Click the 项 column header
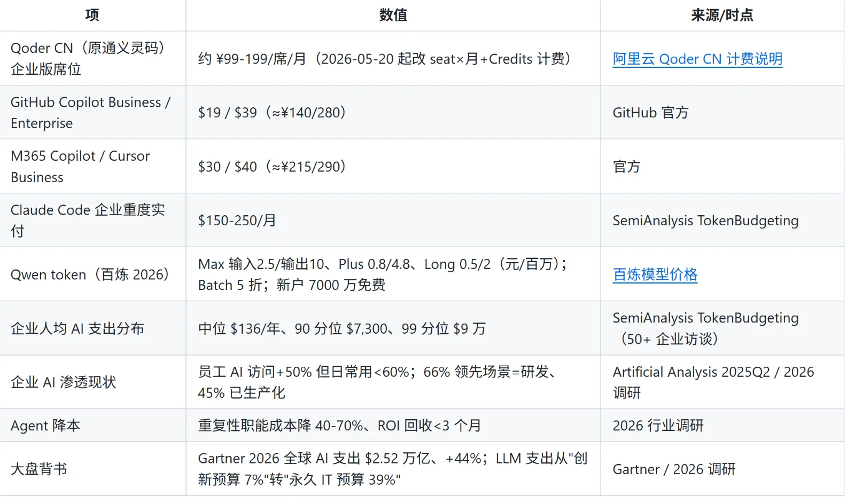This screenshot has width=855, height=504. tap(93, 15)
